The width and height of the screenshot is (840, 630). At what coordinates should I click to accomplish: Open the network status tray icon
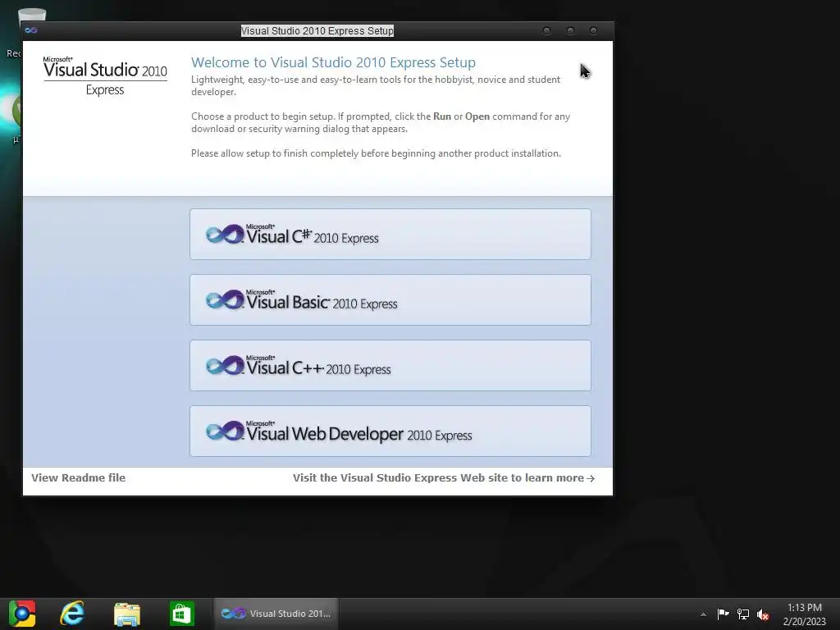[x=743, y=614]
